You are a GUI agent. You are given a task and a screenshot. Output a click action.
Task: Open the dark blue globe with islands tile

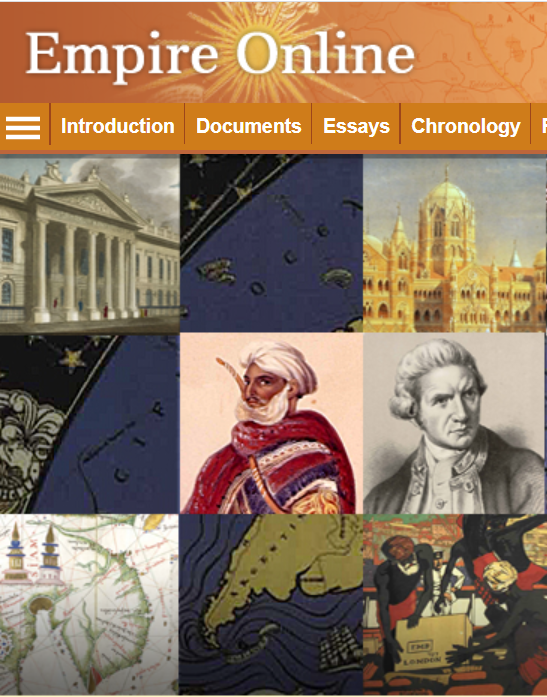271,244
